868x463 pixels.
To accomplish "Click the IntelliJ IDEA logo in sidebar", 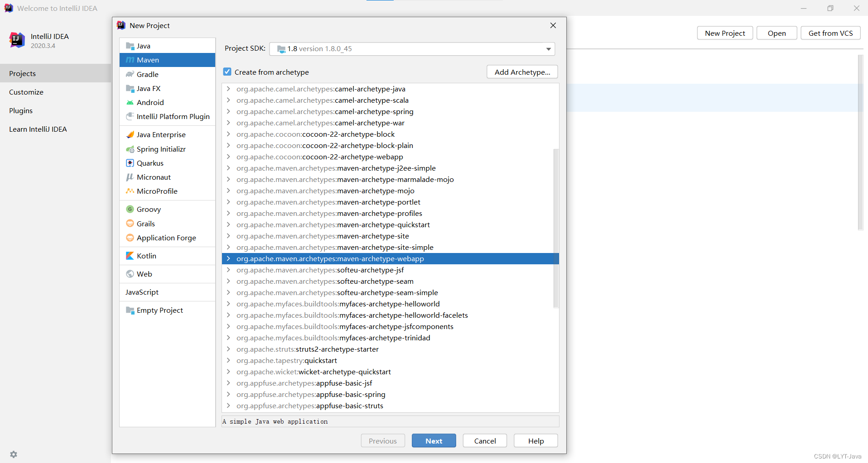I will coord(17,40).
